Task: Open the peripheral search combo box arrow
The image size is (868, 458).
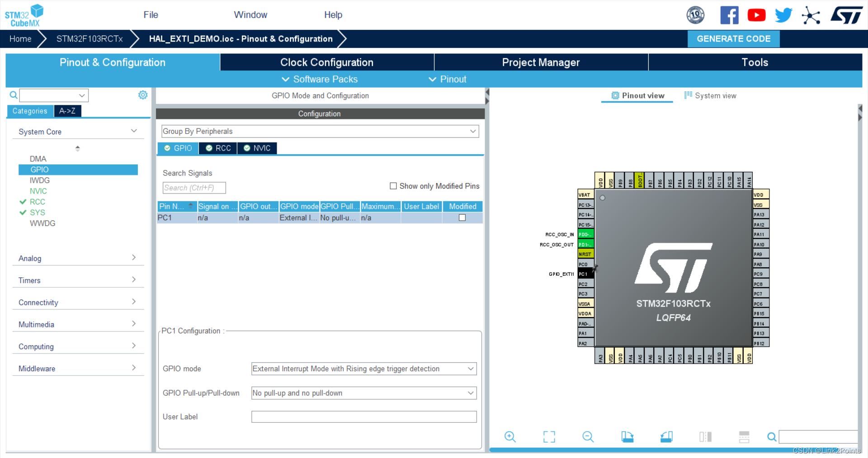Action: [x=82, y=95]
